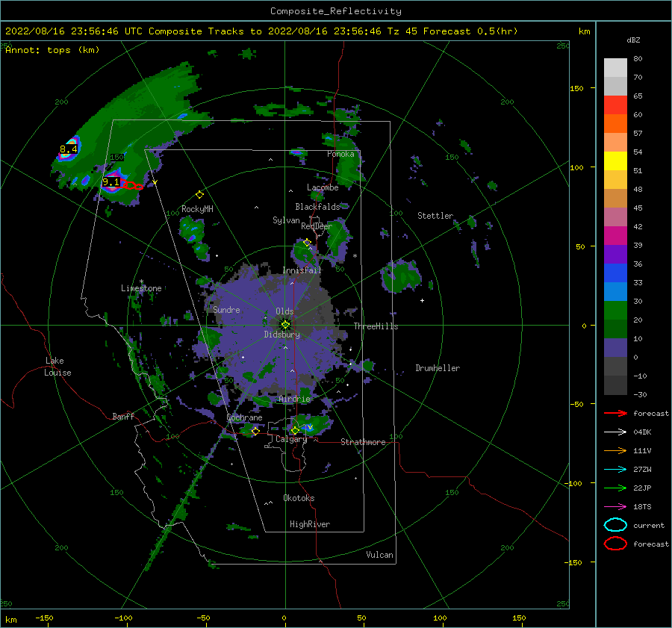672x628 pixels.
Task: Click the storm top label 9.1
Action: click(111, 182)
